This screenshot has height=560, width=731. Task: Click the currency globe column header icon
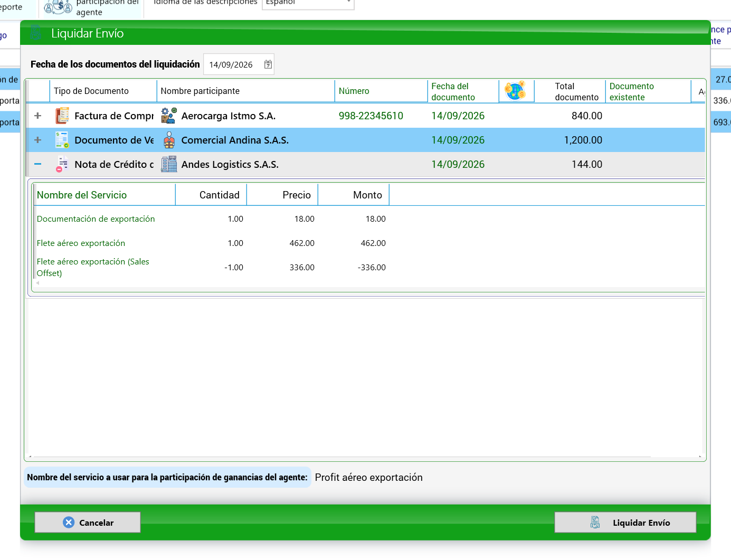click(x=515, y=91)
